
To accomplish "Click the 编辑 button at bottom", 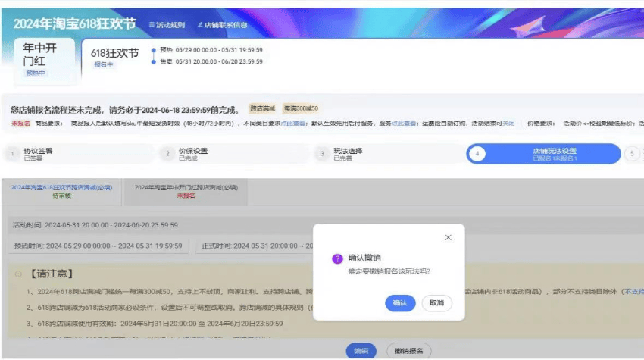I will tap(361, 351).
